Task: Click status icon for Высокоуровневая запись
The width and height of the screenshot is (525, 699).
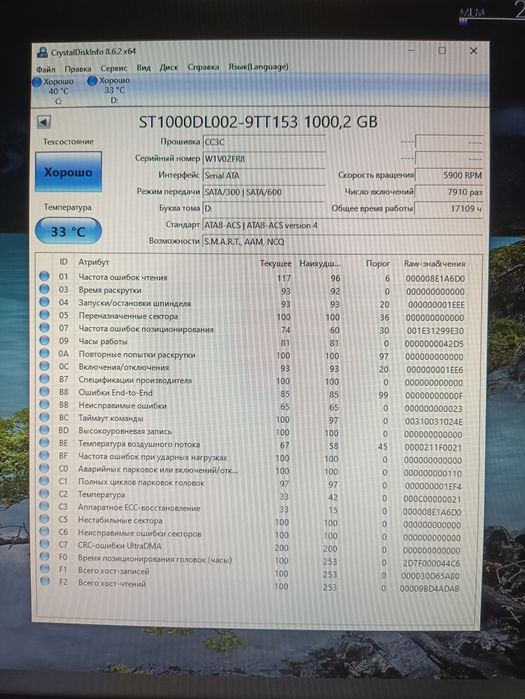Action: click(44, 430)
